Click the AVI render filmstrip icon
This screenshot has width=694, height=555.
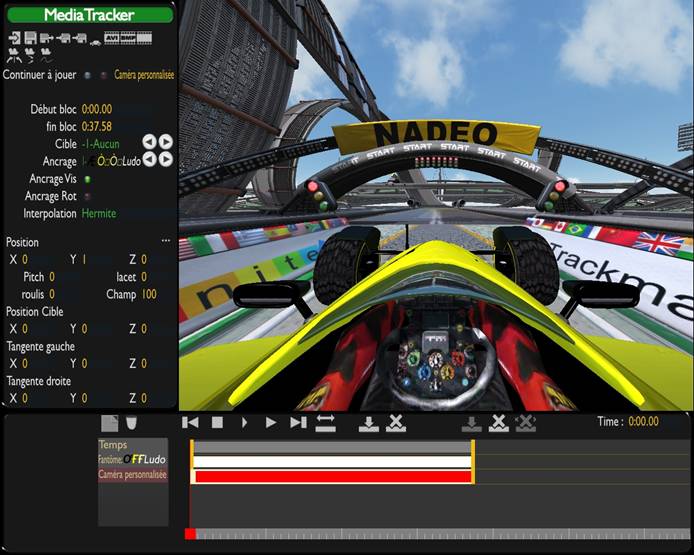pyautogui.click(x=112, y=38)
